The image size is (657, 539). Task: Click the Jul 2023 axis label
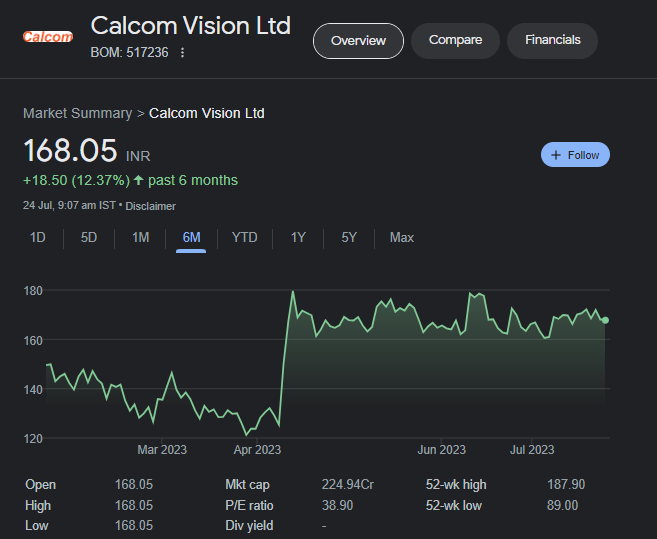coord(532,450)
